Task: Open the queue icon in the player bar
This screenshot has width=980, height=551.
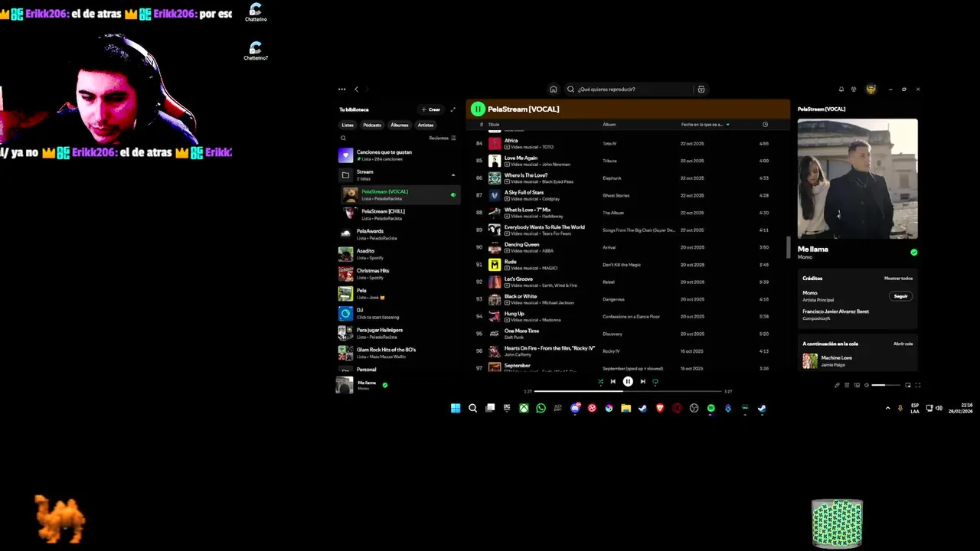Action: (x=847, y=385)
